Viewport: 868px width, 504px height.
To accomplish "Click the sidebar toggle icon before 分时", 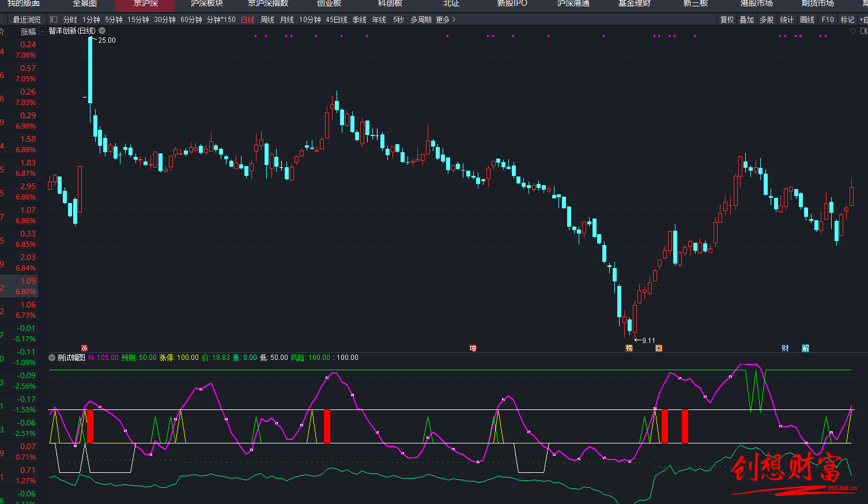I will 54,20.
